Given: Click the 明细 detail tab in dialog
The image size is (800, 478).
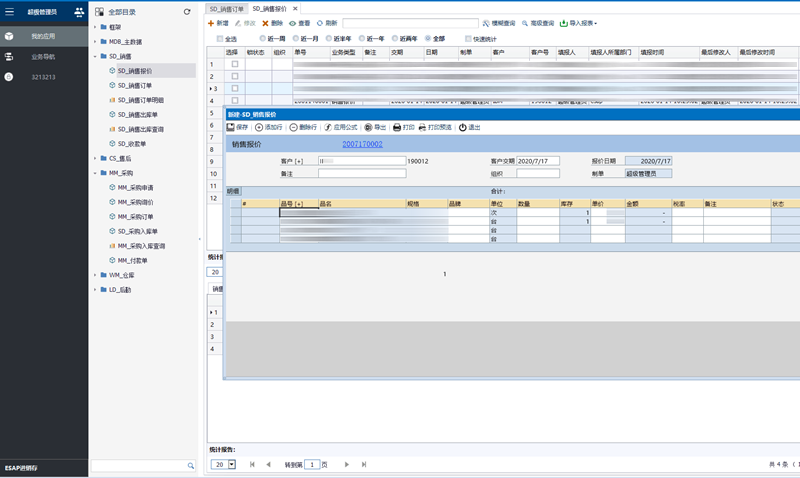Looking at the screenshot, I should point(233,191).
